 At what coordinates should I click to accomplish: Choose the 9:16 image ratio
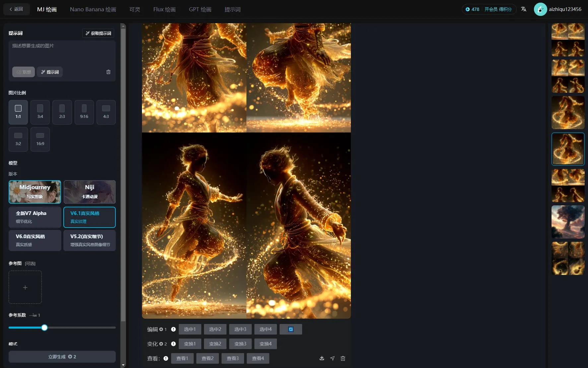[84, 112]
